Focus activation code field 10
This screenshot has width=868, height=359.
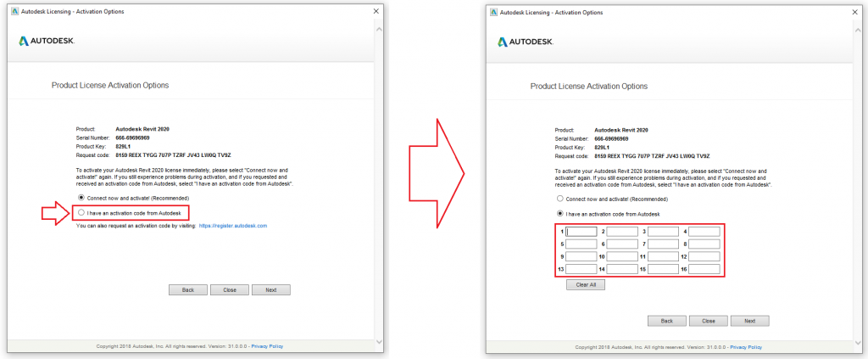(622, 256)
